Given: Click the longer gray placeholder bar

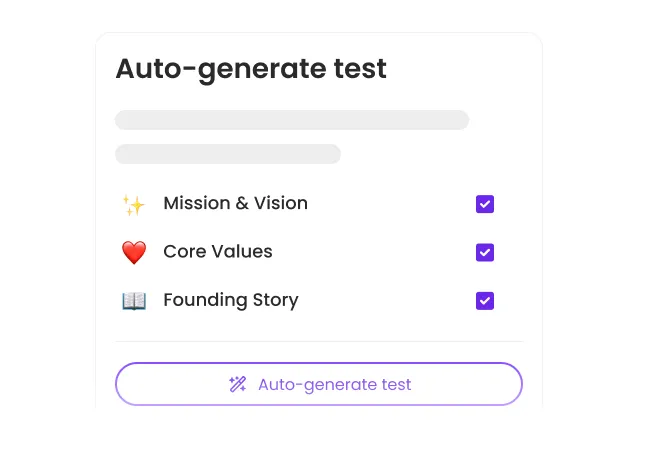Looking at the screenshot, I should pos(292,120).
